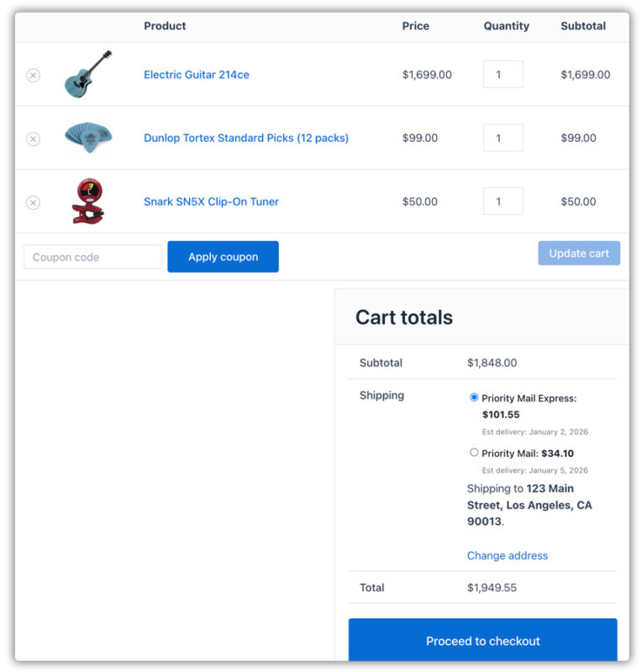642x672 pixels.
Task: Click the Update cart button
Action: tap(579, 253)
